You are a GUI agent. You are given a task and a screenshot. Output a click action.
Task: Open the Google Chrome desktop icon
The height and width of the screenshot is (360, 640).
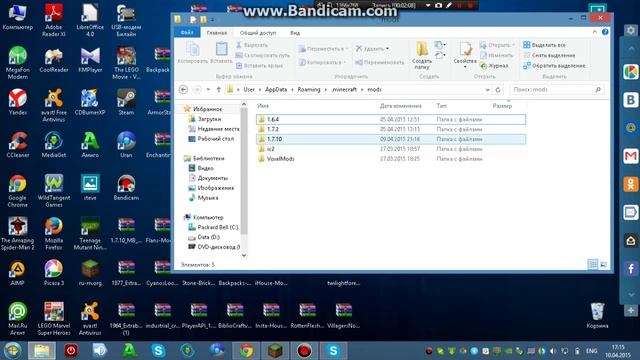(18, 191)
